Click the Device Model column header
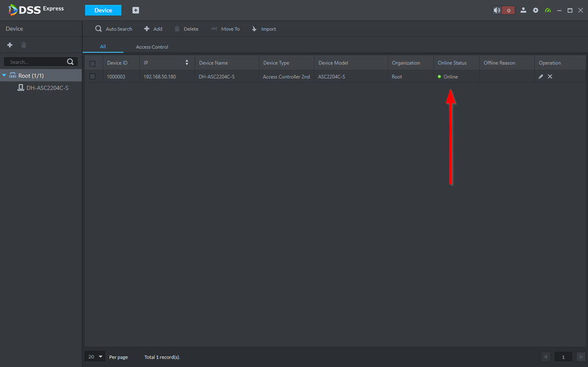The width and height of the screenshot is (588, 367). pyautogui.click(x=351, y=63)
